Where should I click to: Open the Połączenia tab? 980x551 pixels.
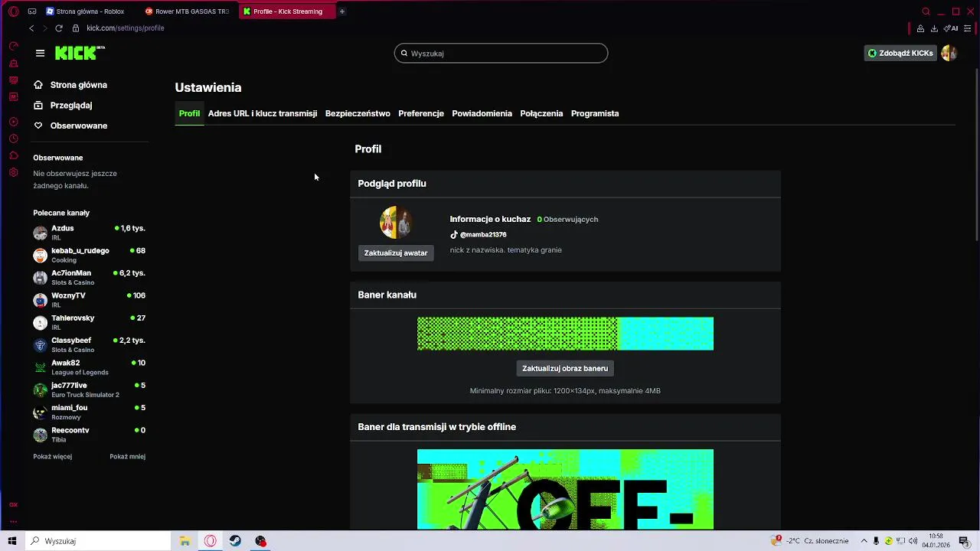[x=541, y=113]
